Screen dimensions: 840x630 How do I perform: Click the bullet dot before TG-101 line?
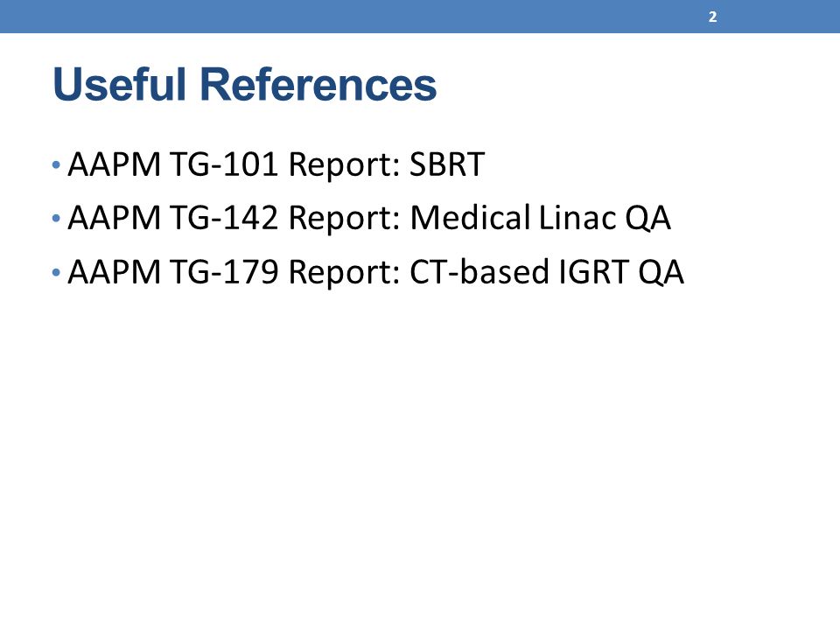[x=56, y=164]
